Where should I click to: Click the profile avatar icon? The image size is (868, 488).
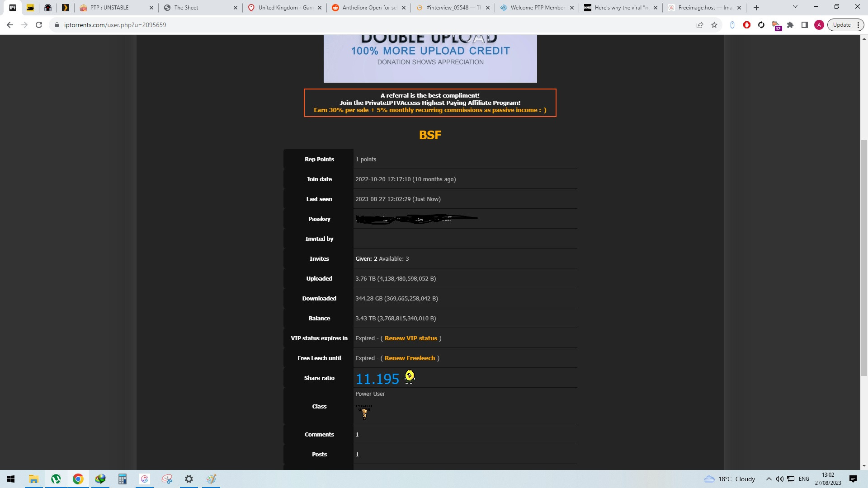point(819,25)
